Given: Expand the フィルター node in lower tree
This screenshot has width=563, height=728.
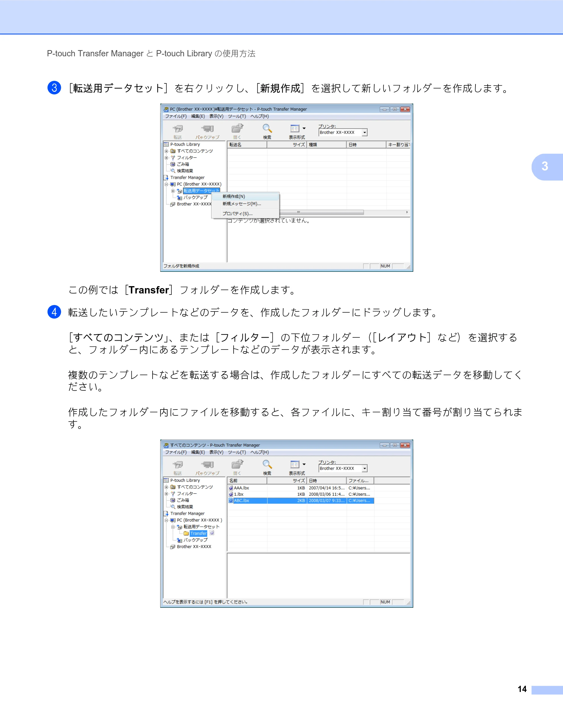Looking at the screenshot, I should 166,494.
